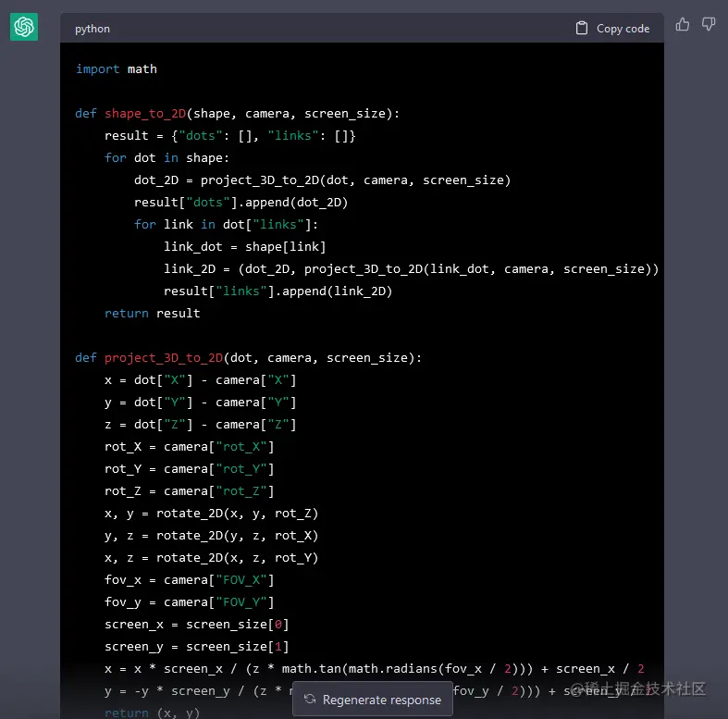Click the python language label
Image resolution: width=728 pixels, height=719 pixels.
point(93,29)
